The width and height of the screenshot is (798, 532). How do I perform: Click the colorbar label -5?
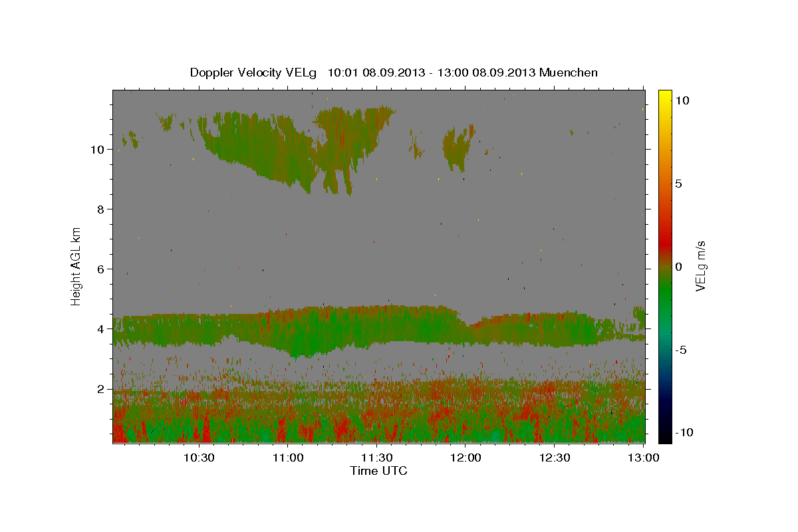click(682, 350)
